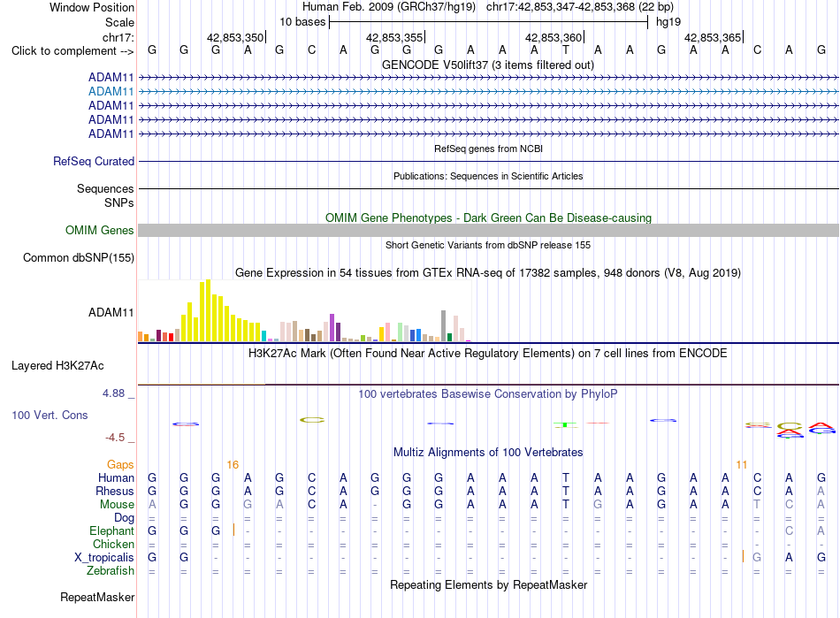Click the Multiz Alignments of 100 Vertebrates title

click(488, 453)
